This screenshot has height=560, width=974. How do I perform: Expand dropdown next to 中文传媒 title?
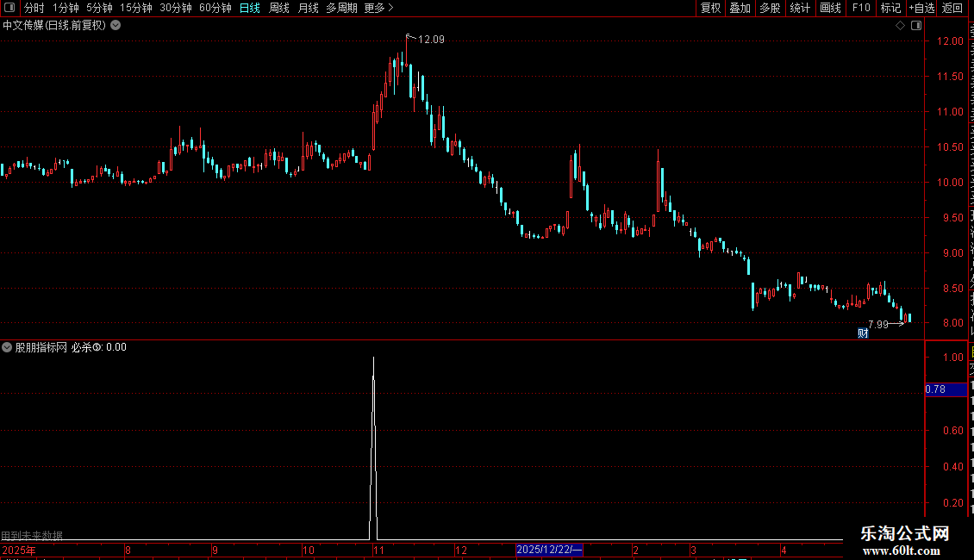(x=116, y=26)
